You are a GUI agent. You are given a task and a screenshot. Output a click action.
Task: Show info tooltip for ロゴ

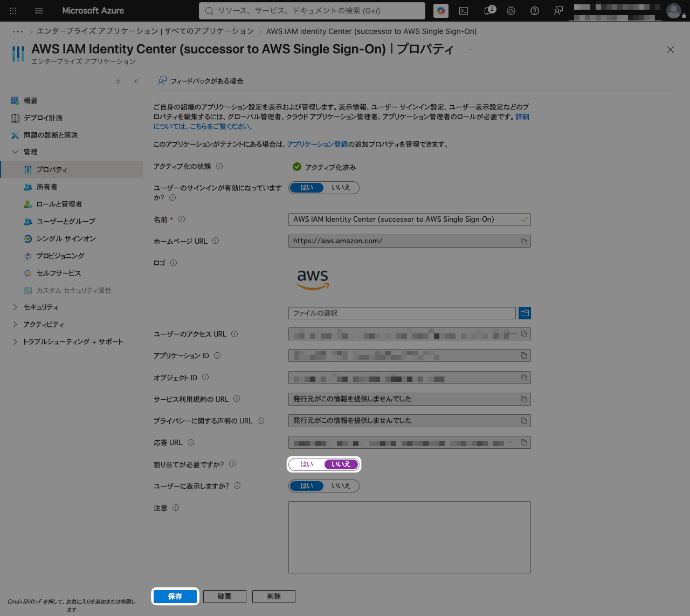tap(174, 263)
